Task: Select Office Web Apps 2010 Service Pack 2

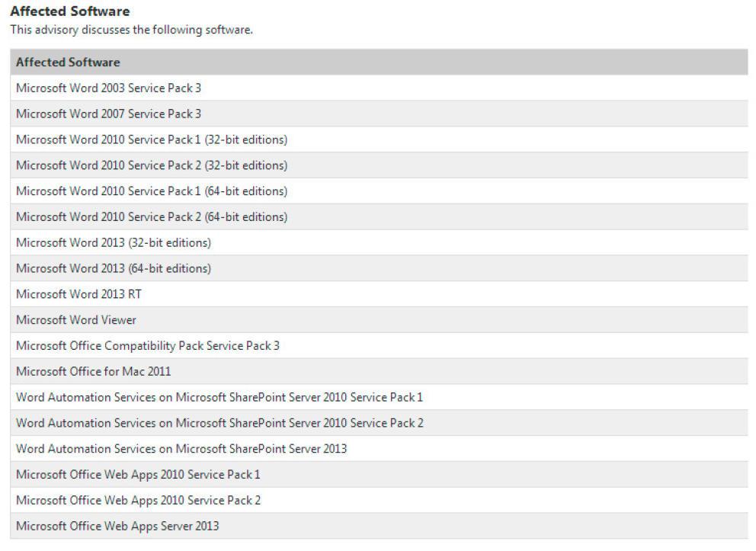Action: coord(138,501)
